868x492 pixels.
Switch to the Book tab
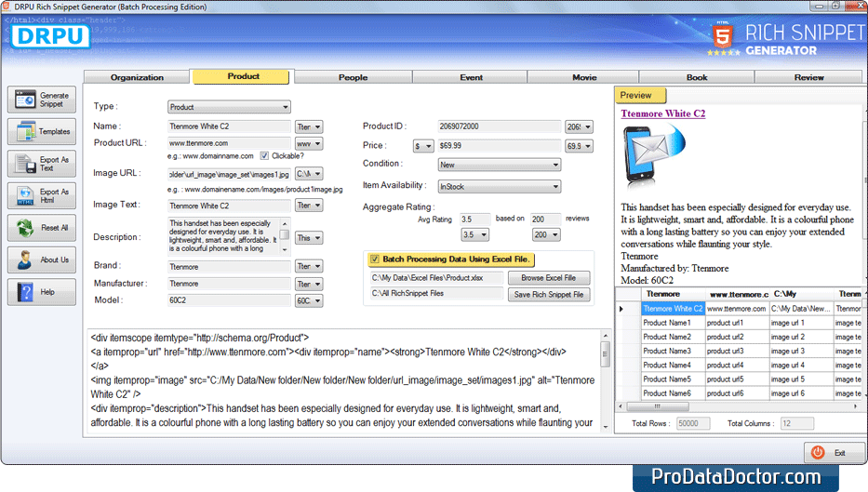pyautogui.click(x=697, y=77)
